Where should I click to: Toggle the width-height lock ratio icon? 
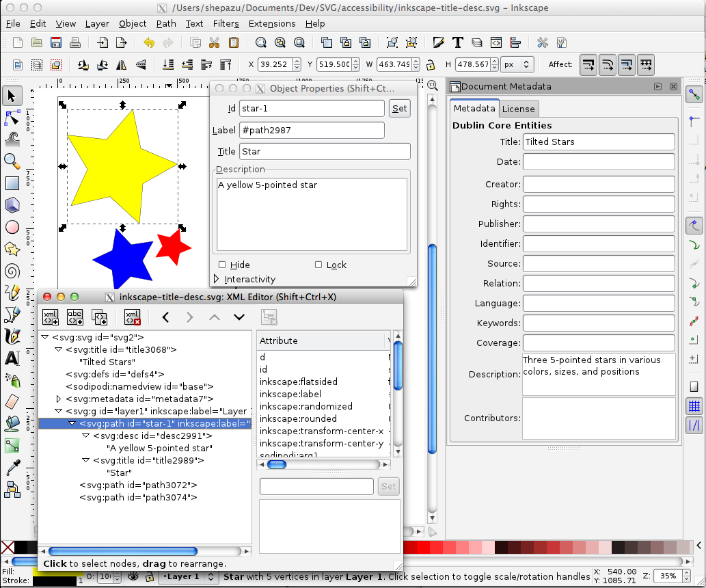click(x=431, y=65)
